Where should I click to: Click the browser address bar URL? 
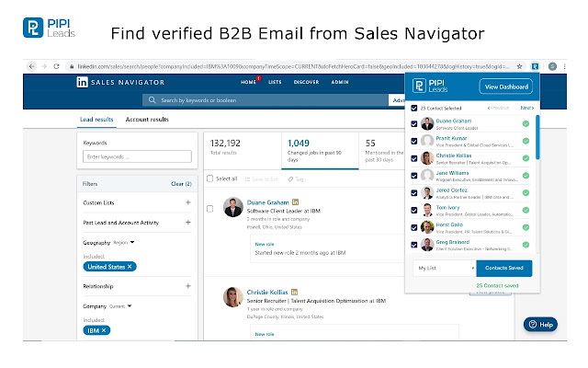point(293,66)
